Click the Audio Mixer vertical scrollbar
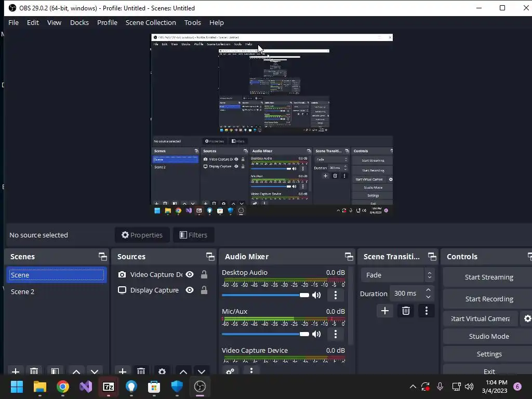The width and height of the screenshot is (532, 399). click(x=351, y=305)
